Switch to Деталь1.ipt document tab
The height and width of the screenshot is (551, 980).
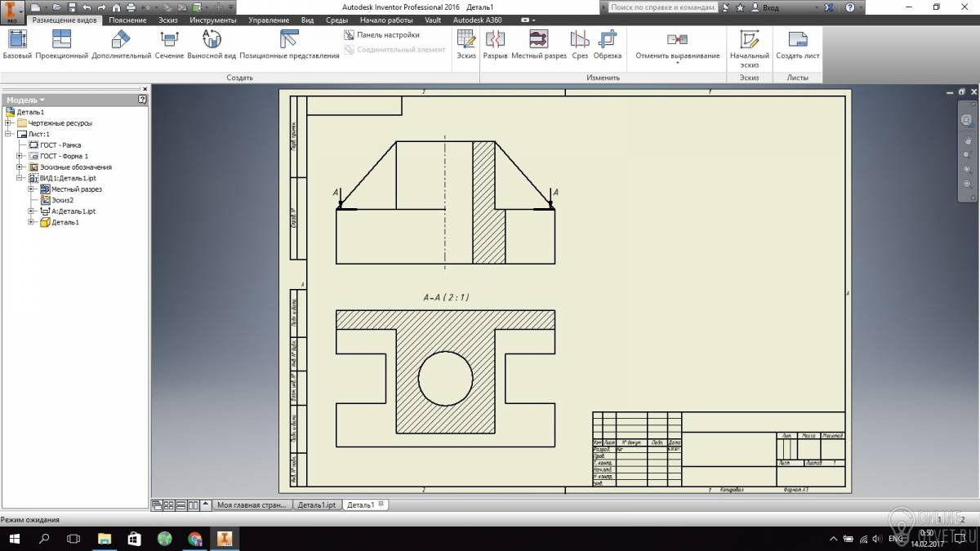316,505
